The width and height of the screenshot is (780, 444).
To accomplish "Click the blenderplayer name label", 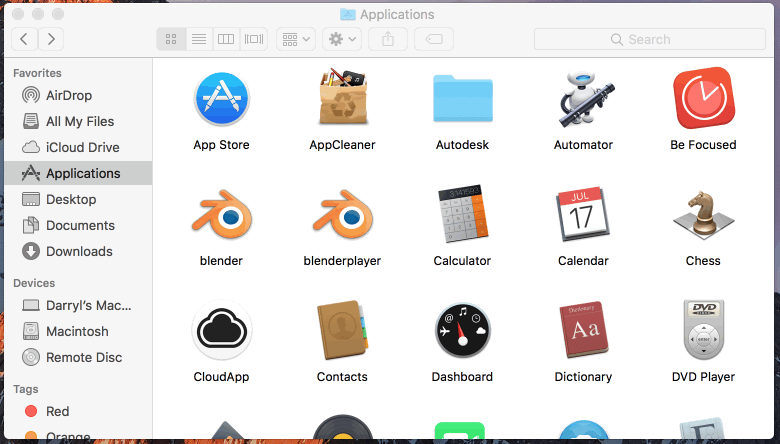I will pos(342,261).
